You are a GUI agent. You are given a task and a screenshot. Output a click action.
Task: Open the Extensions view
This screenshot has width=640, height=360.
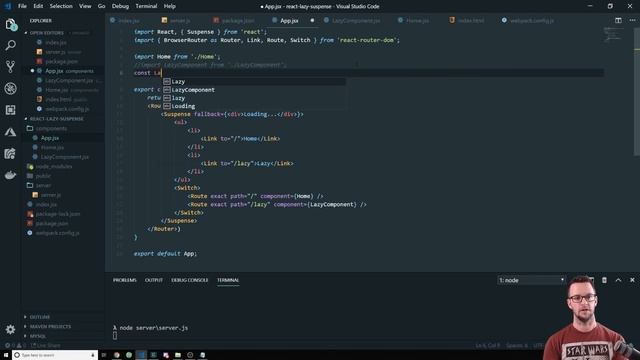click(x=10, y=110)
